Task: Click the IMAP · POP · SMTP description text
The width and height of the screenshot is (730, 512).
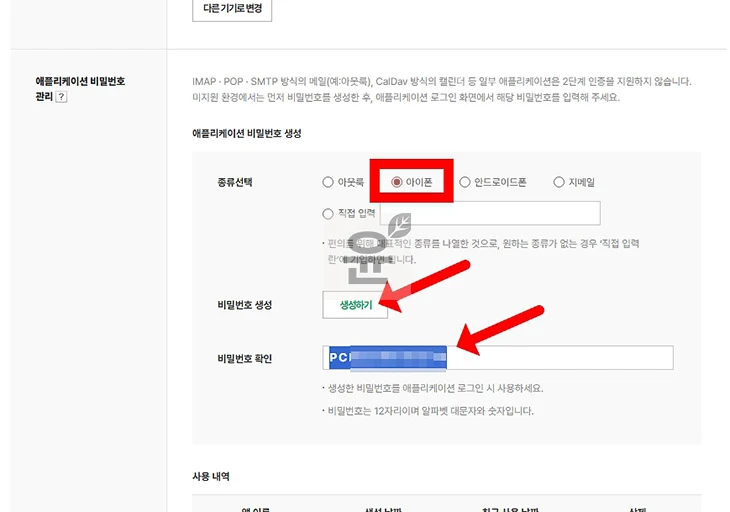Action: (442, 89)
